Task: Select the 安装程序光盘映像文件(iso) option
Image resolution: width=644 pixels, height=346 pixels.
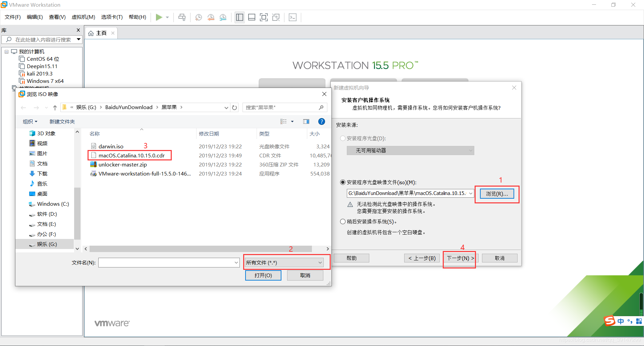Action: pos(343,182)
